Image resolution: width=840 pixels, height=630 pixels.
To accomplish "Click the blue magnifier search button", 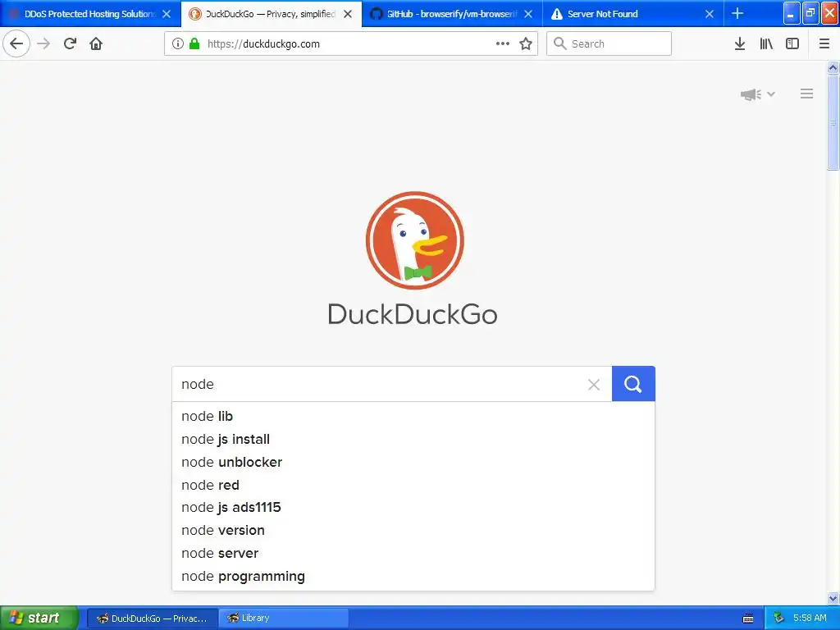I will click(633, 384).
